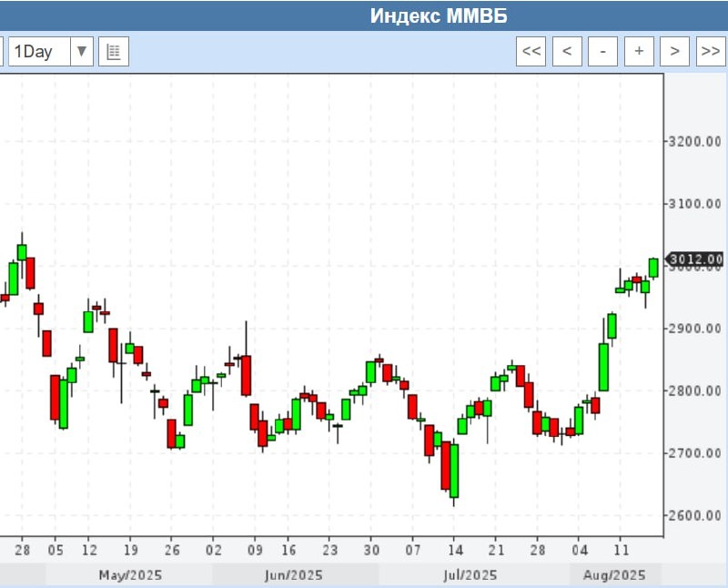Click the 04 August date tick
The image size is (728, 588).
[x=580, y=551]
